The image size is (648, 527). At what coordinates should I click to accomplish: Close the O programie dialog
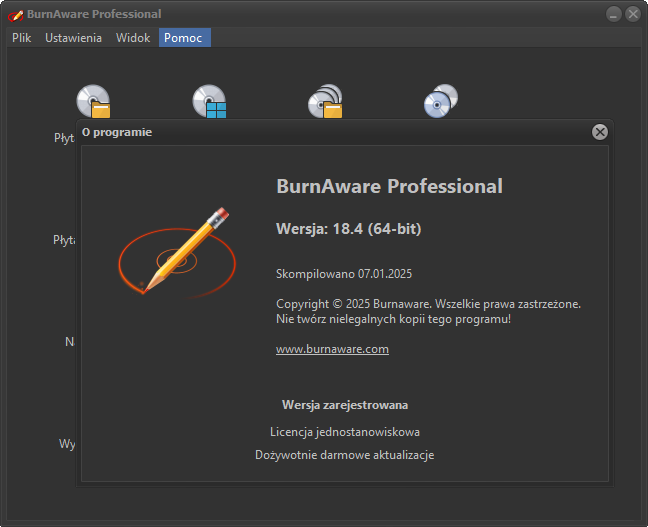pyautogui.click(x=600, y=132)
